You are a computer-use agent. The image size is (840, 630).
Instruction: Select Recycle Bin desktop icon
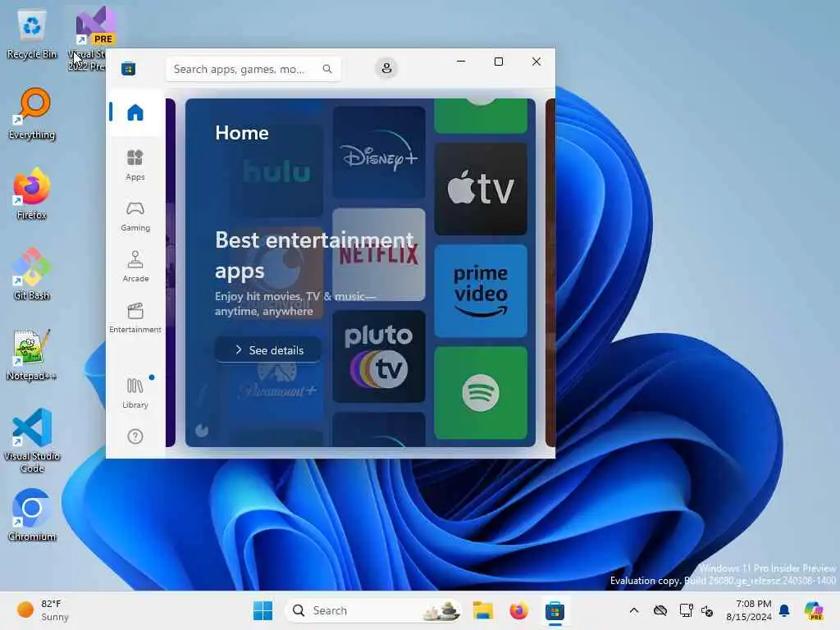point(32,34)
